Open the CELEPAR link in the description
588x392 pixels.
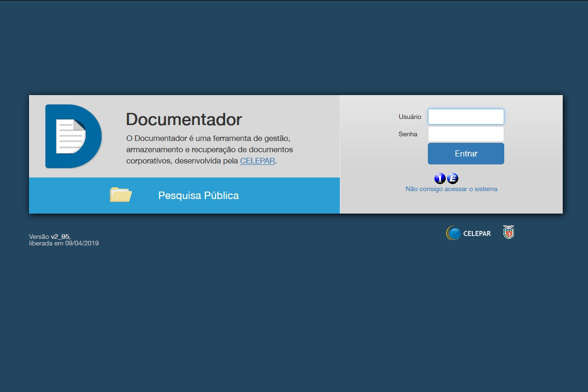click(x=257, y=161)
